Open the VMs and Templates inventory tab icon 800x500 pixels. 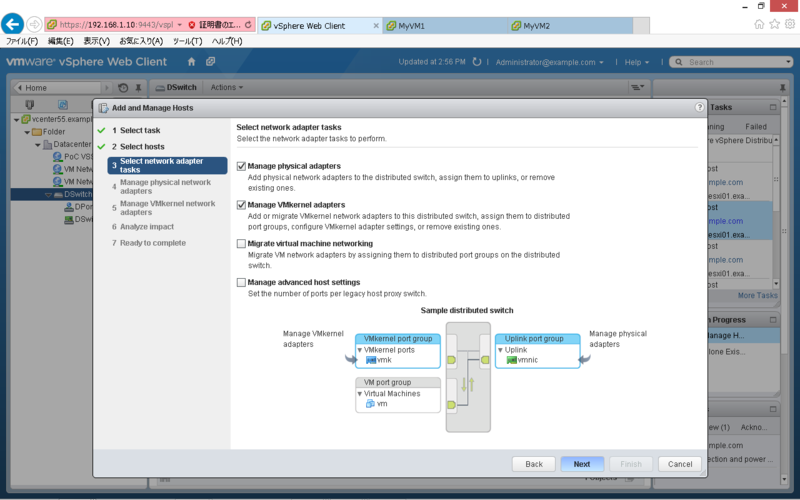pyautogui.click(x=63, y=105)
